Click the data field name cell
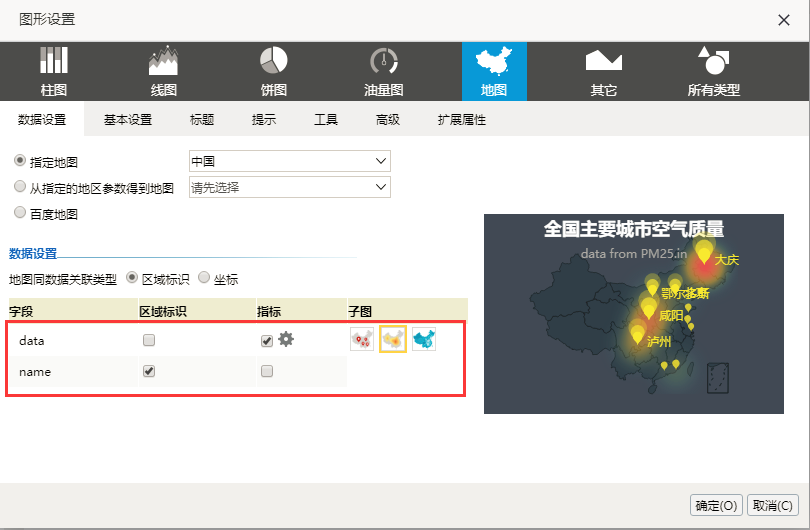 point(73,340)
